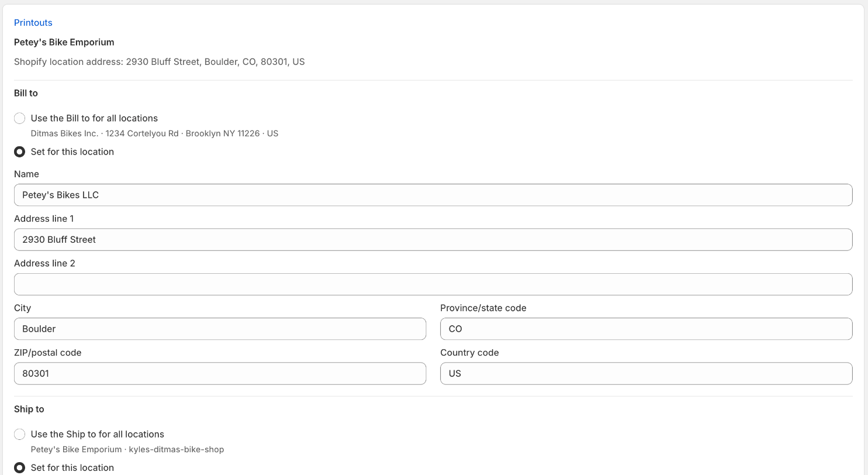Image resolution: width=868 pixels, height=475 pixels.
Task: Click the Address line 1 input field
Action: point(433,239)
